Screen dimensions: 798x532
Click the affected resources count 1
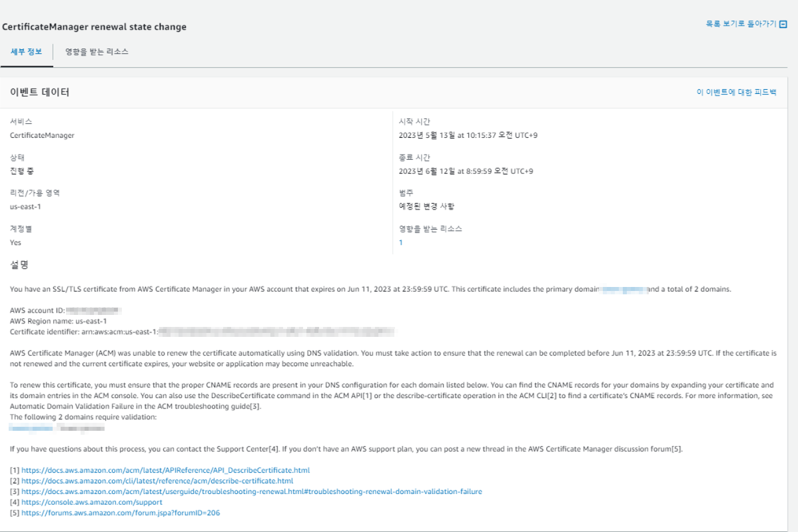[x=400, y=242]
